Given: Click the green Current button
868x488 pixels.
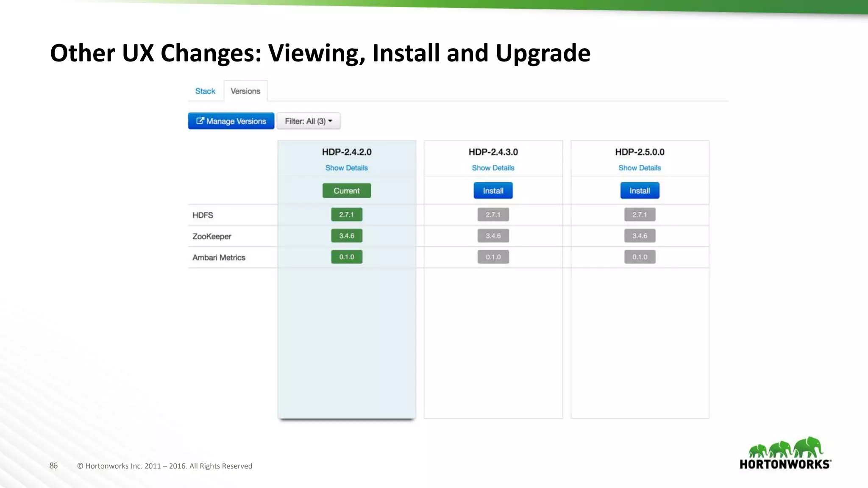Looking at the screenshot, I should 347,191.
